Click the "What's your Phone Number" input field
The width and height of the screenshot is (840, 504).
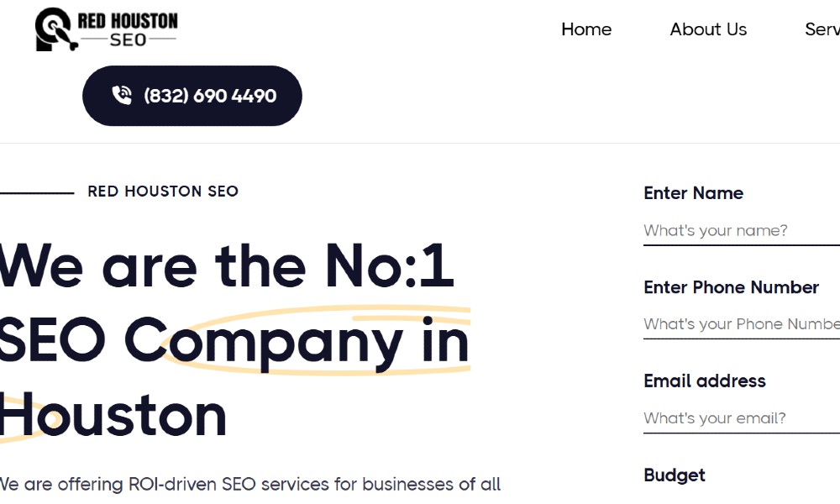click(x=739, y=324)
